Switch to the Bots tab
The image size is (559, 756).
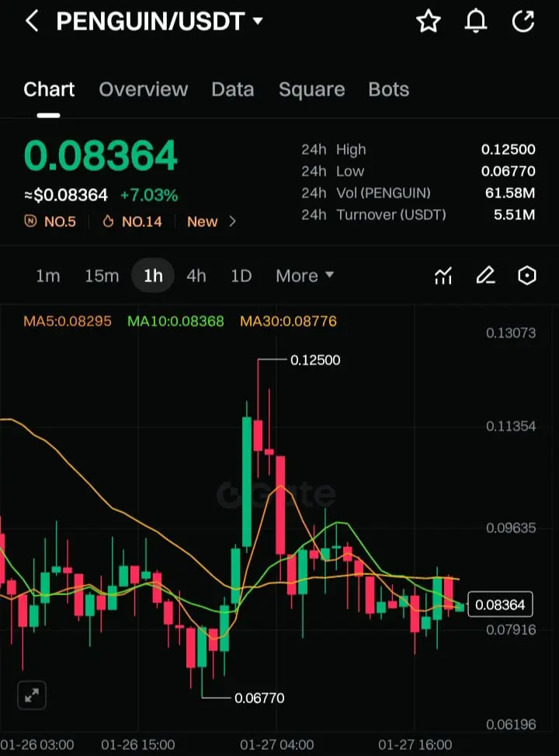(388, 89)
